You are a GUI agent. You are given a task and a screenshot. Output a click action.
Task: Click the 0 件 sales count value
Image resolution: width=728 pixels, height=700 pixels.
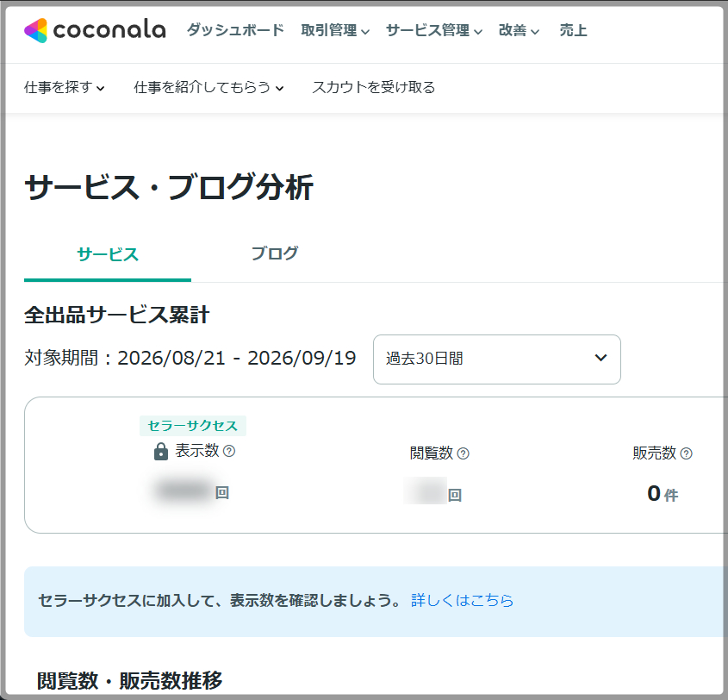click(663, 494)
